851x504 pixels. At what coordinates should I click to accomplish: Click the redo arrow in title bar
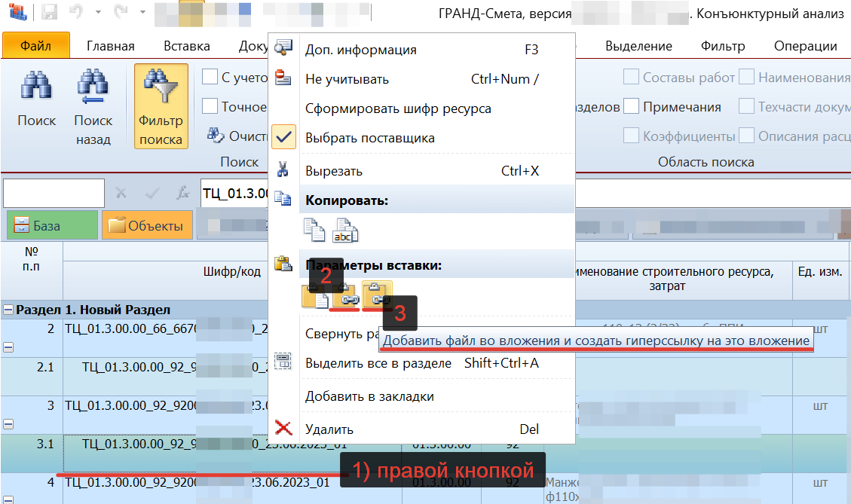click(121, 11)
